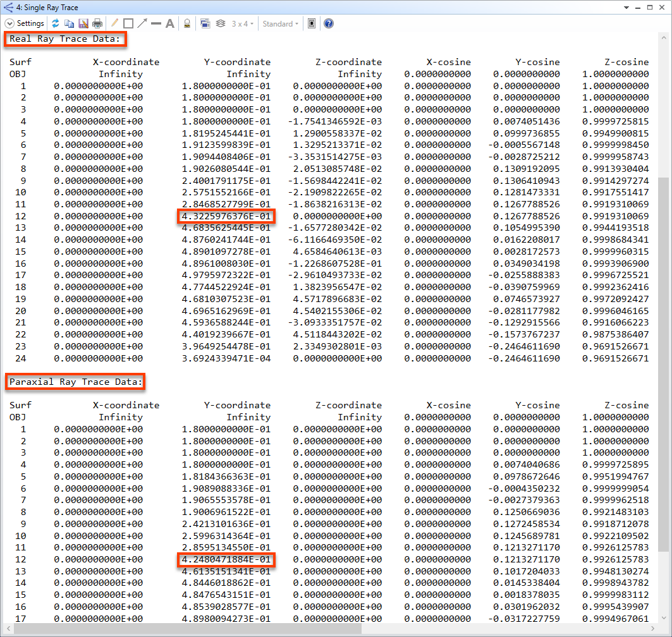Click the Single Ray Trace window icon

[x=8, y=8]
